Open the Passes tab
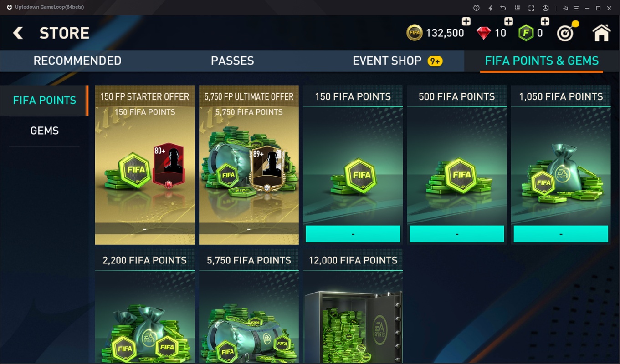Screen dimensions: 620x364 click(232, 61)
